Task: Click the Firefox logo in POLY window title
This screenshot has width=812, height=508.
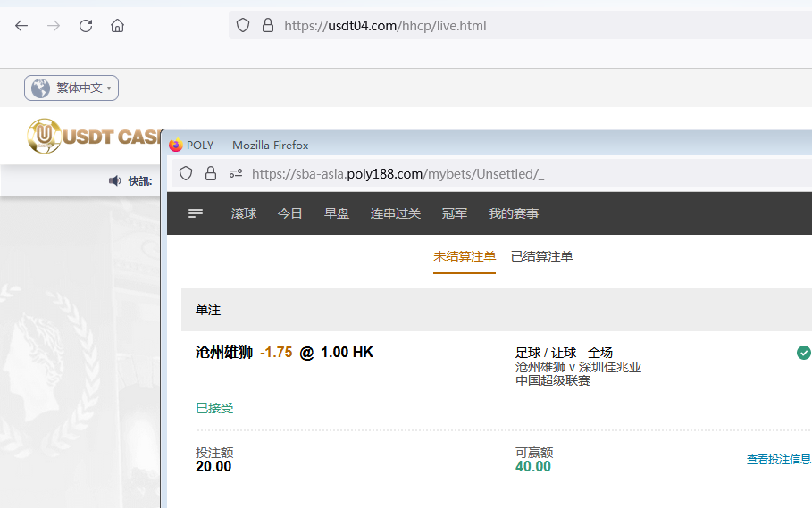Action: (176, 145)
